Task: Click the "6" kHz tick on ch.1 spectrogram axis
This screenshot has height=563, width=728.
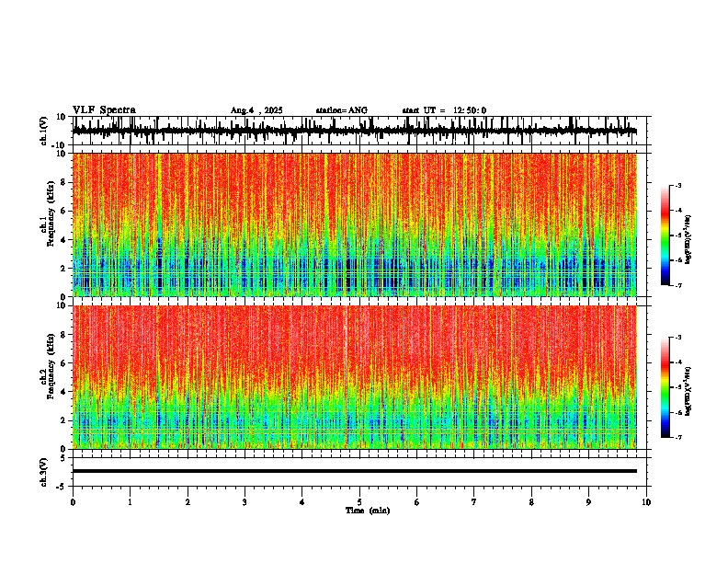Action: click(64, 212)
